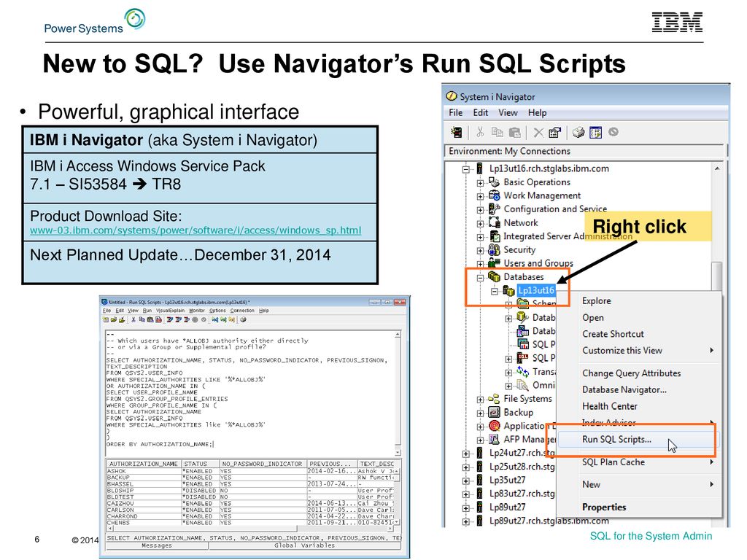
Task: Click the Integrated Server Administration icon
Action: pos(494,236)
